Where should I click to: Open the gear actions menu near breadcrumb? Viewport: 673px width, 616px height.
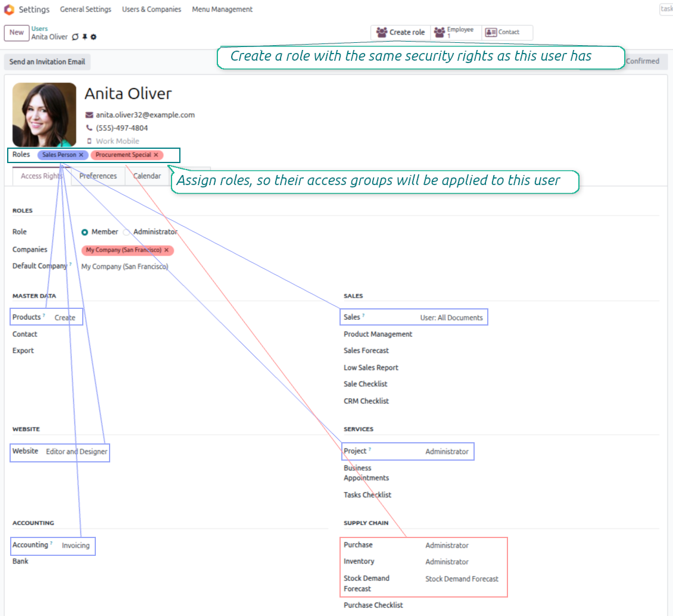tap(94, 37)
